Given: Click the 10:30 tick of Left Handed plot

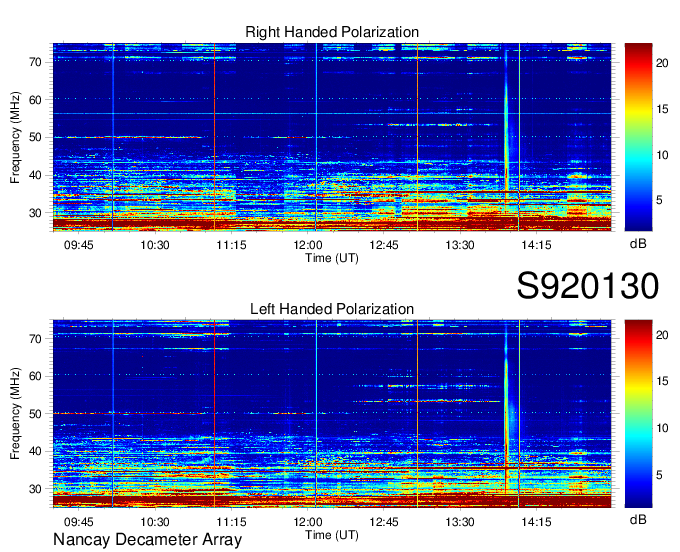Looking at the screenshot, I should [x=155, y=521].
